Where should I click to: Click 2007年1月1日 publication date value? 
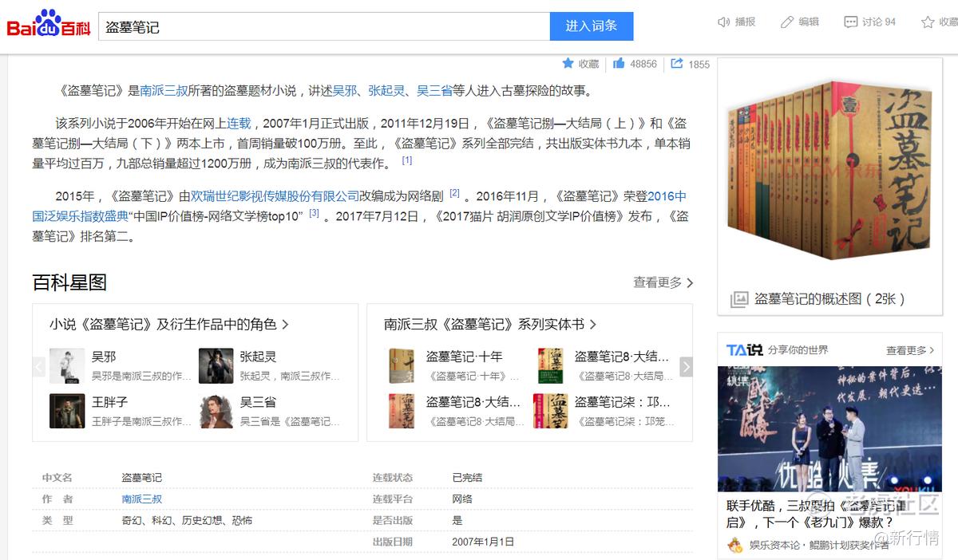(484, 542)
